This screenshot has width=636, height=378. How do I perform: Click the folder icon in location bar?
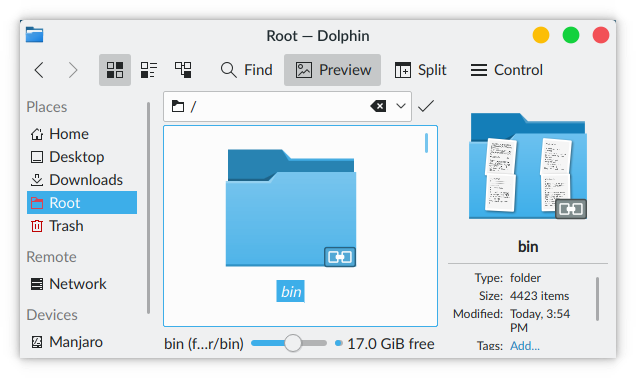[x=178, y=106]
